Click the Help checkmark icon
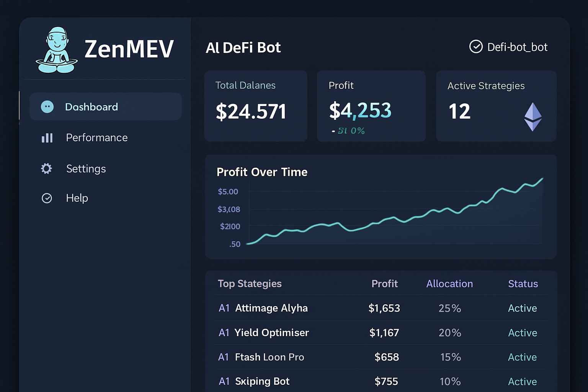The width and height of the screenshot is (588, 392). pyautogui.click(x=47, y=198)
